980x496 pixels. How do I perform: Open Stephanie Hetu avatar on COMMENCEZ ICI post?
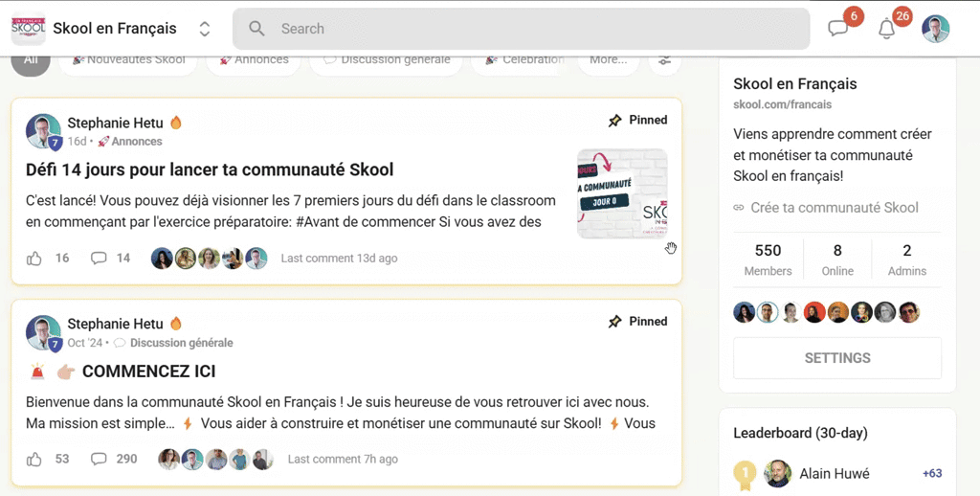(43, 333)
